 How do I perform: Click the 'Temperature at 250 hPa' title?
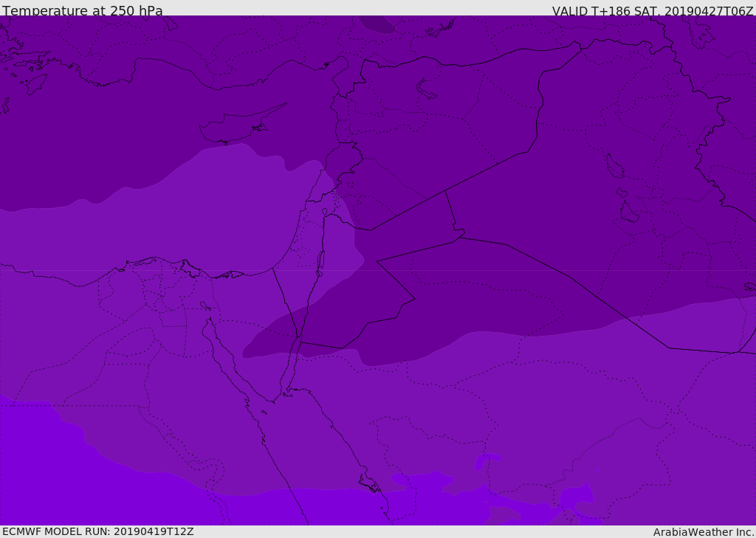click(83, 10)
